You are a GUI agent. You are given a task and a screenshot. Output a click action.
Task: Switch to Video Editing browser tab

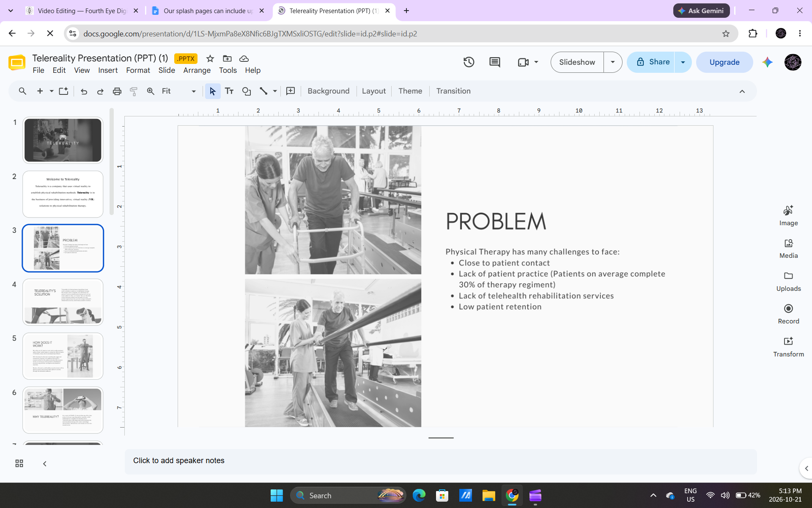point(82,11)
